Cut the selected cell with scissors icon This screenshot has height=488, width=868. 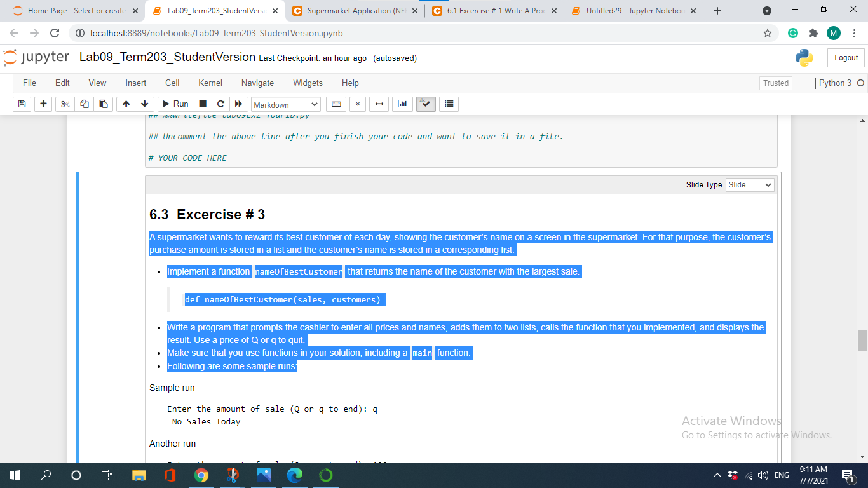[65, 104]
